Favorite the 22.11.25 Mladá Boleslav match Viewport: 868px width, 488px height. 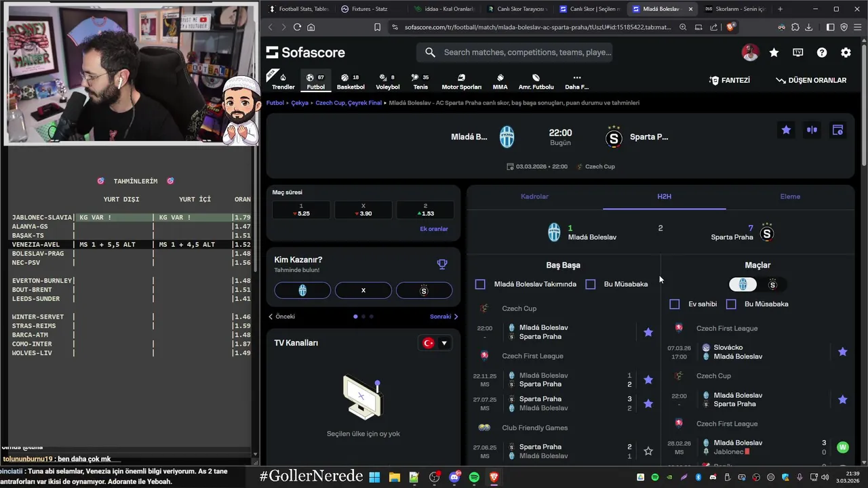tap(648, 380)
